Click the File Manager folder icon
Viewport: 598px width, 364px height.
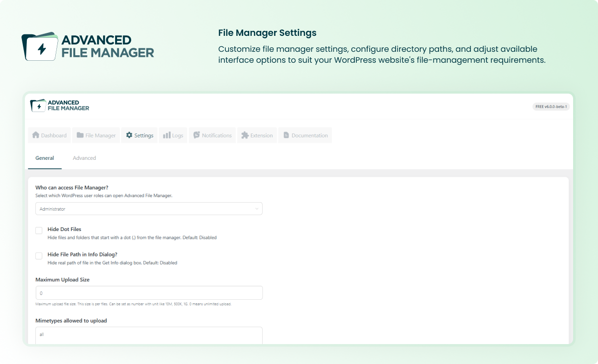coord(80,135)
